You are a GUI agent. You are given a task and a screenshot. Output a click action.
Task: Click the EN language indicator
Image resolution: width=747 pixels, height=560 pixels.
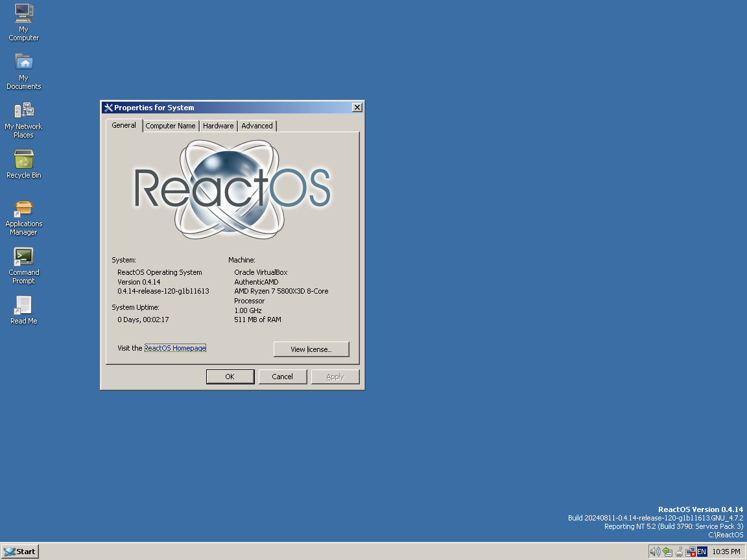coord(702,552)
